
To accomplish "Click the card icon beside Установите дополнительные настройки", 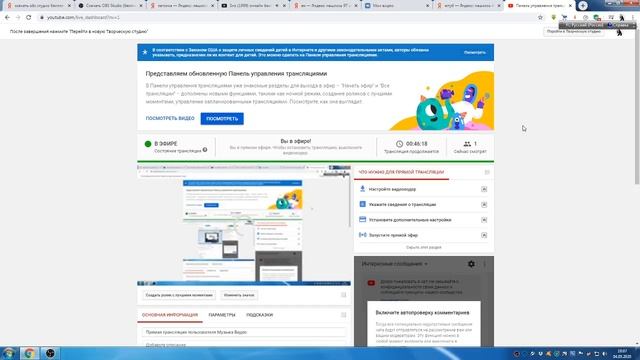I will point(362,219).
